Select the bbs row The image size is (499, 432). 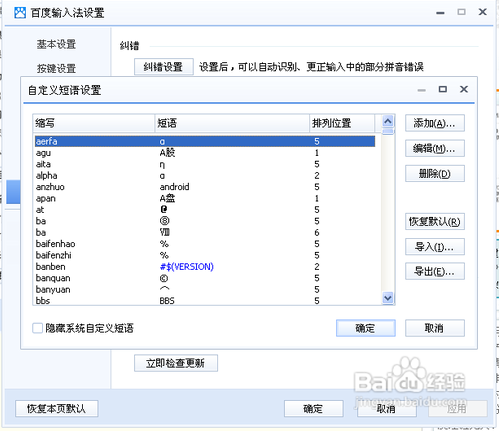(205, 301)
